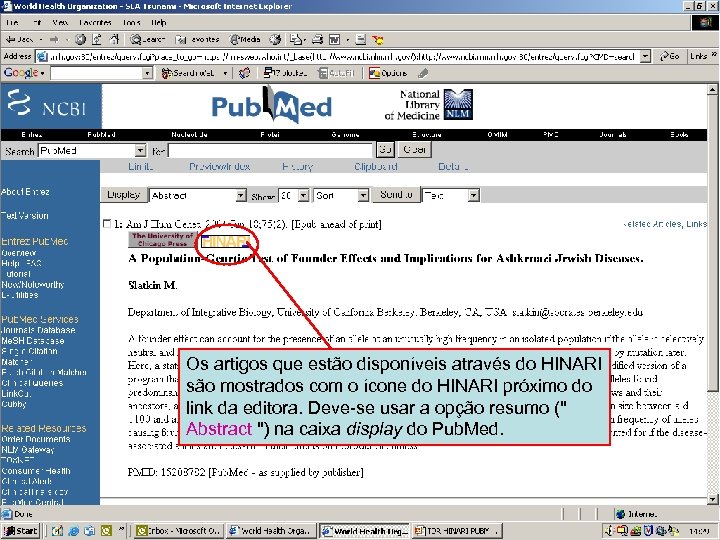Open the Google Search Web dropdown arrow
The height and width of the screenshot is (540, 720).
225,73
